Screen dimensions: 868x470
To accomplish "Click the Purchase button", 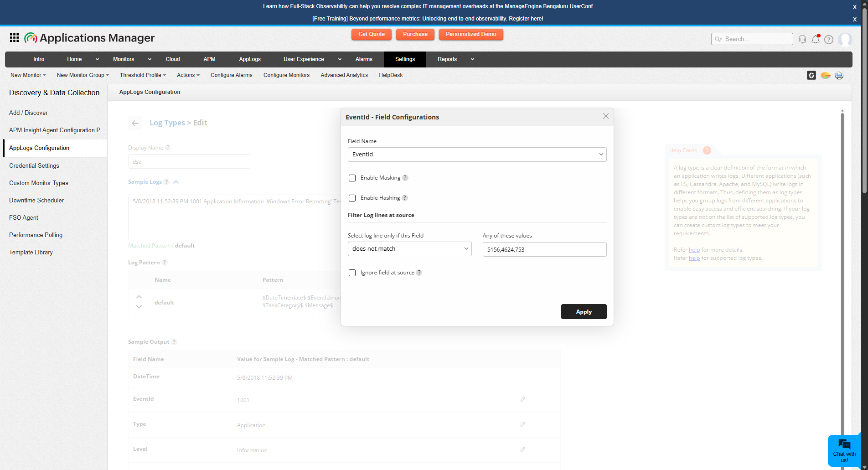I will point(415,34).
